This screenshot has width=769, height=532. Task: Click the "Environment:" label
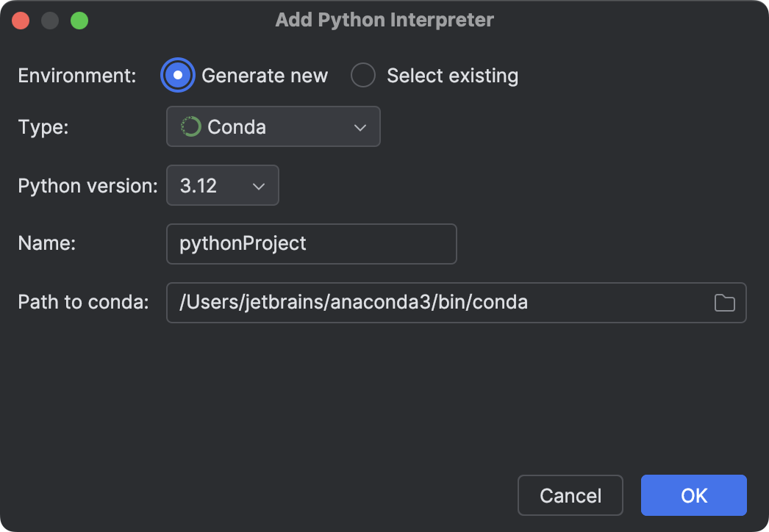click(x=76, y=75)
